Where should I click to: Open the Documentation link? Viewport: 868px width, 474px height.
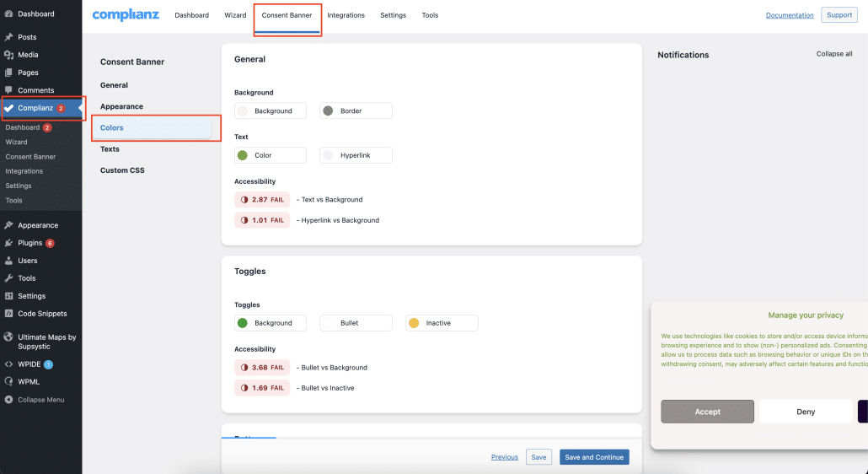click(x=789, y=15)
